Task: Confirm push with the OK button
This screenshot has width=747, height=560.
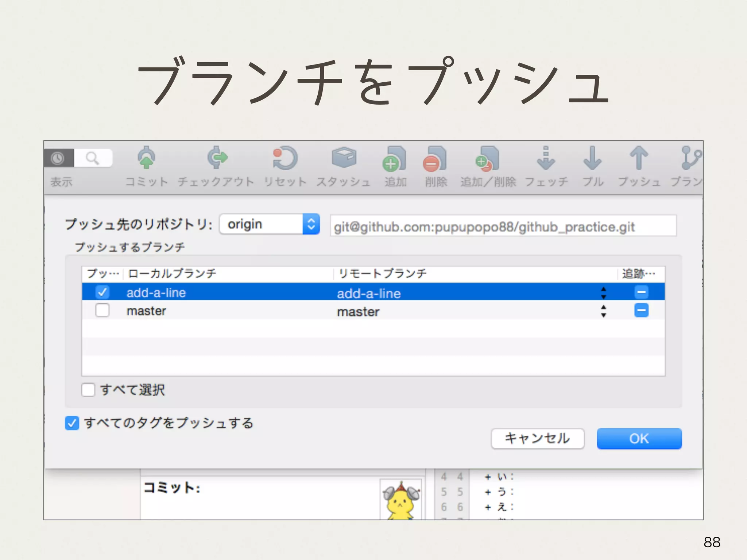Action: point(639,439)
